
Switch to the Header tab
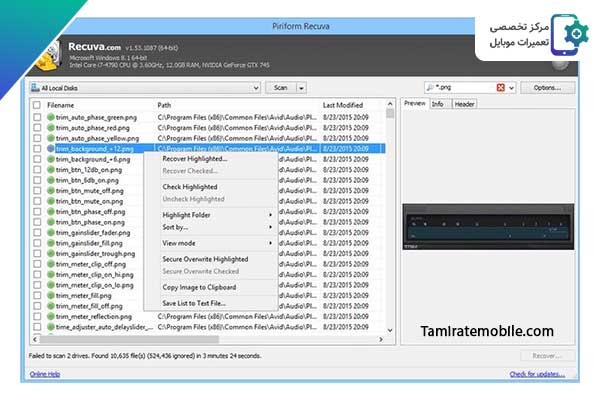pos(465,104)
